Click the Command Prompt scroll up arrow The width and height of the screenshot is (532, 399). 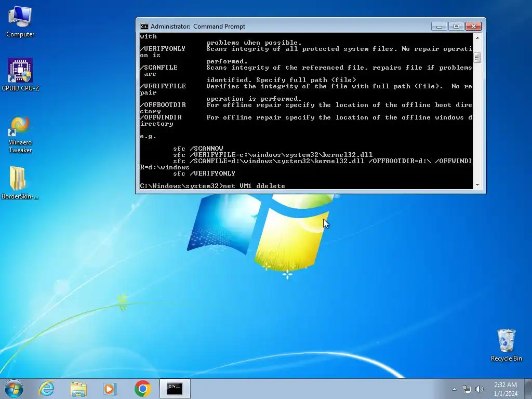(477, 37)
